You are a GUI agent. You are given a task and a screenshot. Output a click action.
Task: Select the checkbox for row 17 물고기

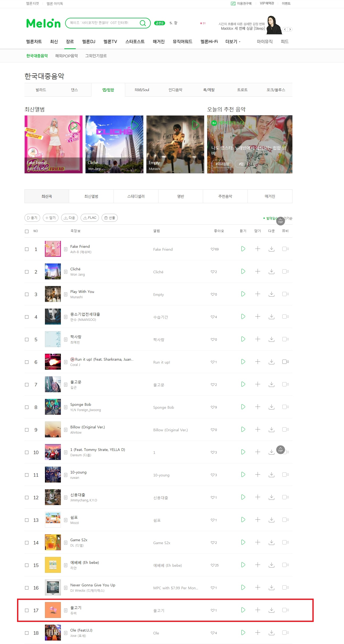(x=27, y=610)
